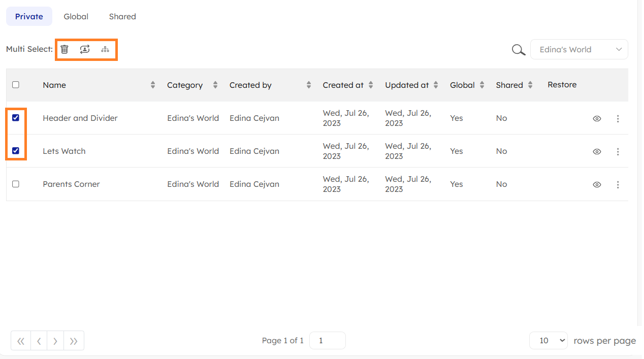The height and width of the screenshot is (359, 644).
Task: Jump to last page button
Action: pos(74,341)
